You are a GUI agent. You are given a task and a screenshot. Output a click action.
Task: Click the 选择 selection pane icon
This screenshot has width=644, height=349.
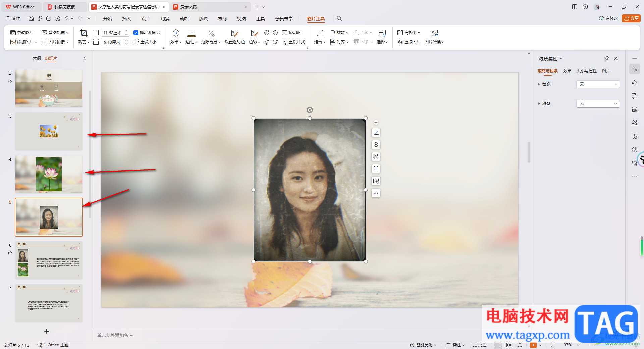pos(382,33)
